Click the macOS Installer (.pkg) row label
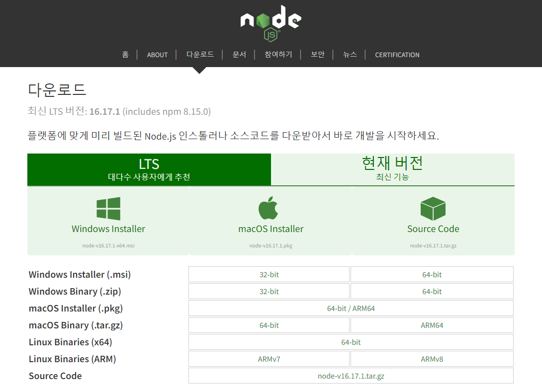The image size is (542, 392). 76,309
